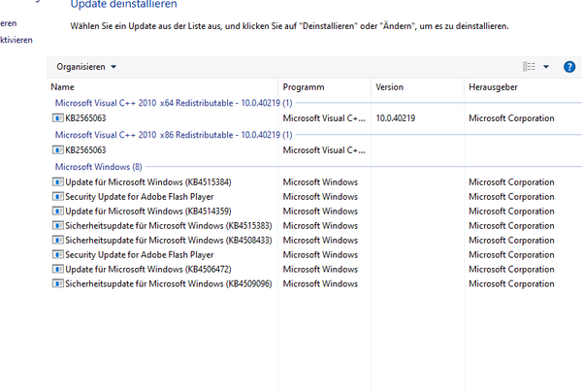Screen dimensions: 582x392
Task: Open the view options dropdown arrow
Action: click(546, 67)
